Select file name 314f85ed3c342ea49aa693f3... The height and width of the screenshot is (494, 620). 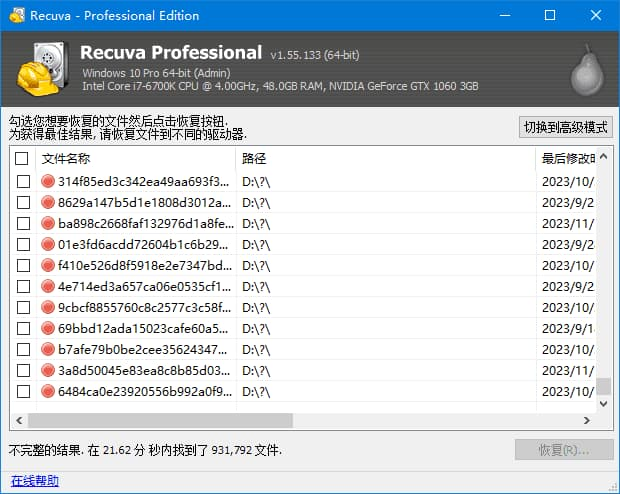click(x=144, y=182)
